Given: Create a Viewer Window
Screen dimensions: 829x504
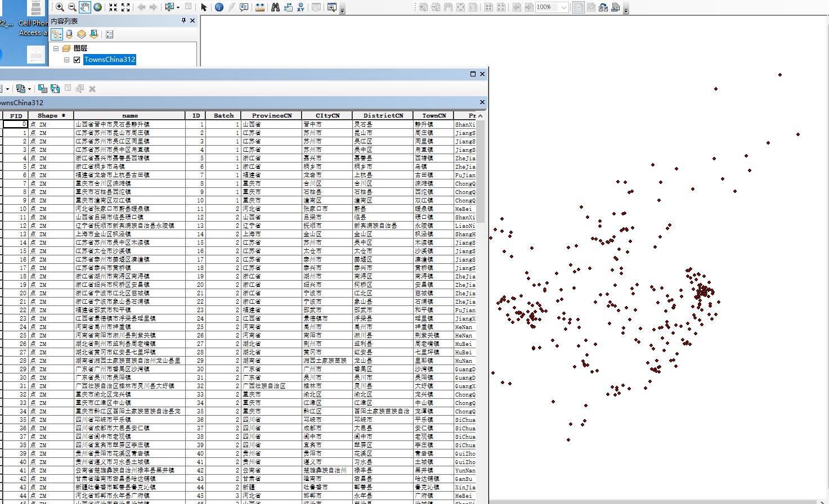Looking at the screenshot, I should (331, 7).
